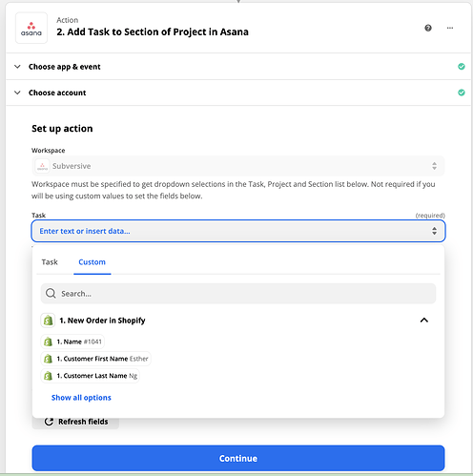Image resolution: width=473 pixels, height=476 pixels.
Task: Open the three-dot more options menu
Action: 450,28
